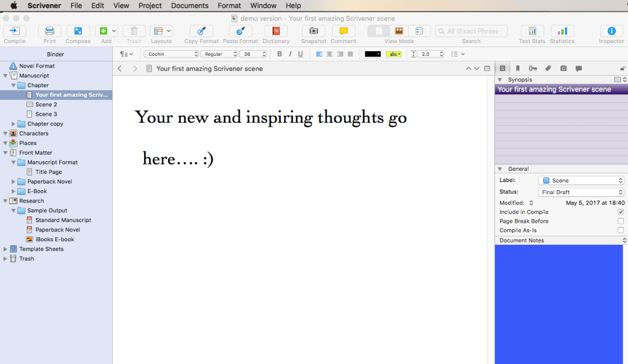The image size is (628, 364).
Task: Toggle the Inspector panel icon
Action: (612, 31)
